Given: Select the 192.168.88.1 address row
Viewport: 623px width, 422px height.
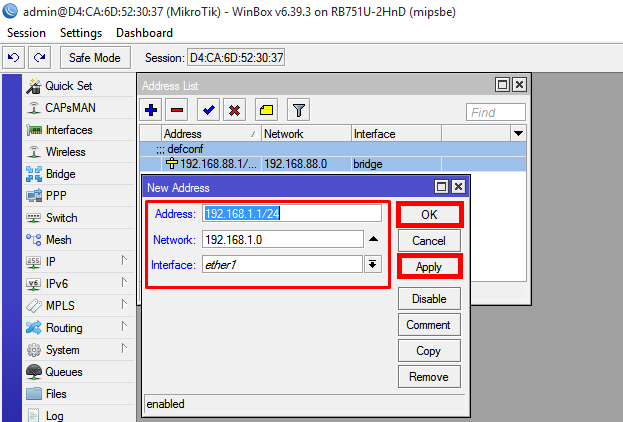Looking at the screenshot, I should point(333,164).
